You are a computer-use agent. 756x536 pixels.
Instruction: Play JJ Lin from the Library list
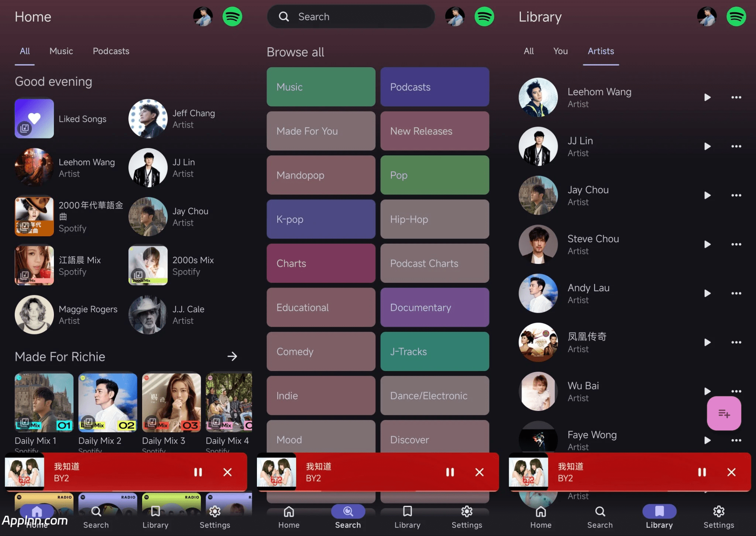(x=707, y=147)
